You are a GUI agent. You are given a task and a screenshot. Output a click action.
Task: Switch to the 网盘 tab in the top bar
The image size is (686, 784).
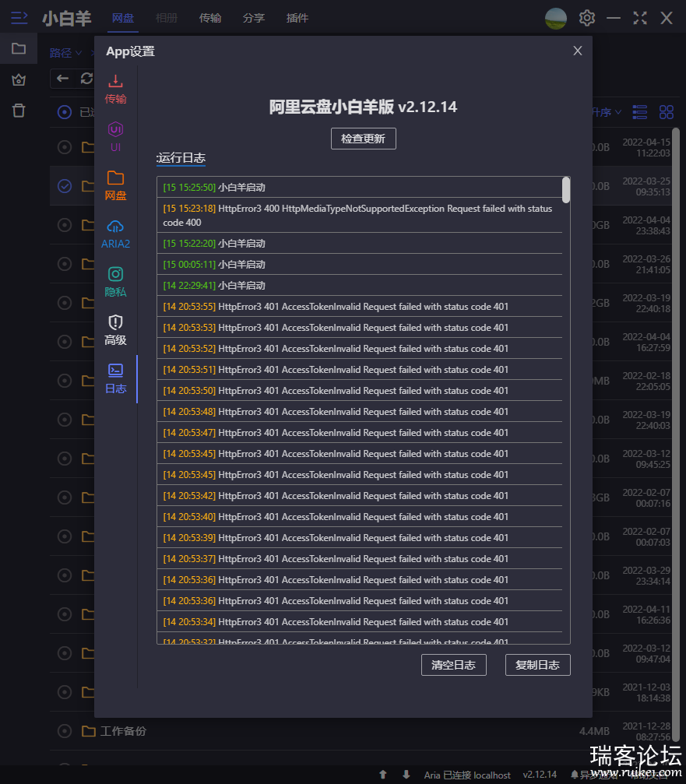123,18
